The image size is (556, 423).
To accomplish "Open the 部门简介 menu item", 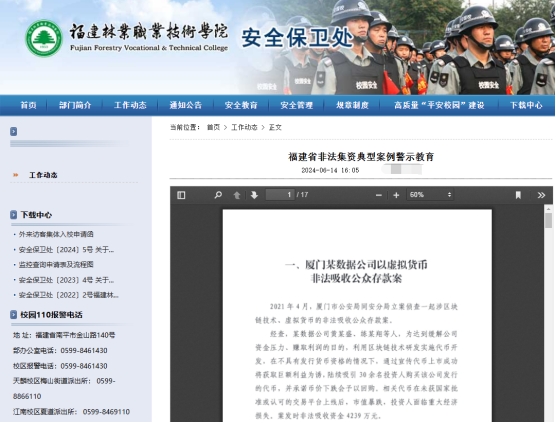I will [75, 105].
